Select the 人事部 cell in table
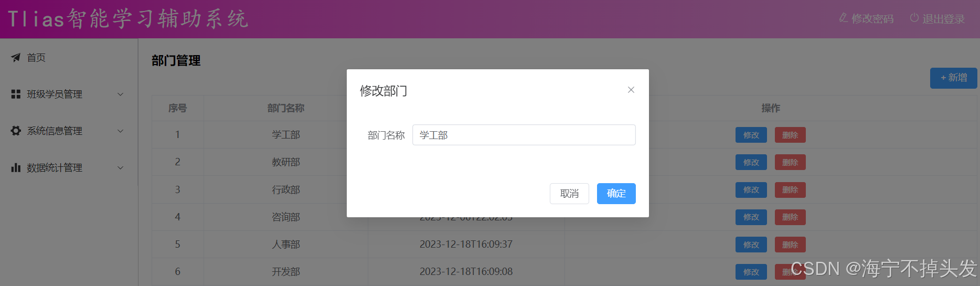 pyautogui.click(x=286, y=245)
